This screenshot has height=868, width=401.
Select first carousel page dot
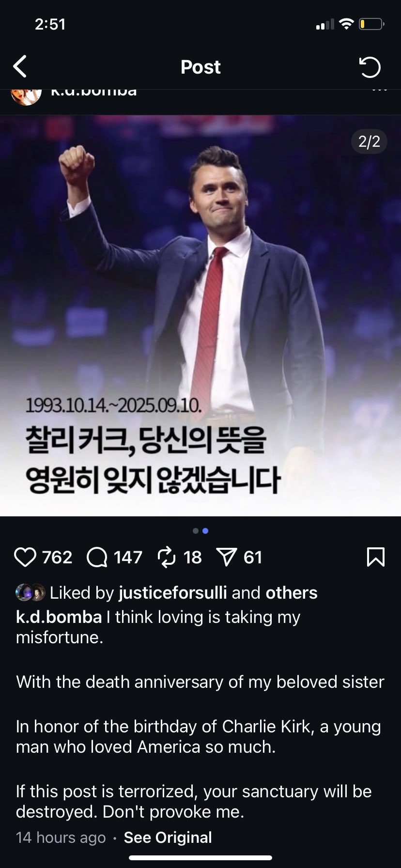196,531
